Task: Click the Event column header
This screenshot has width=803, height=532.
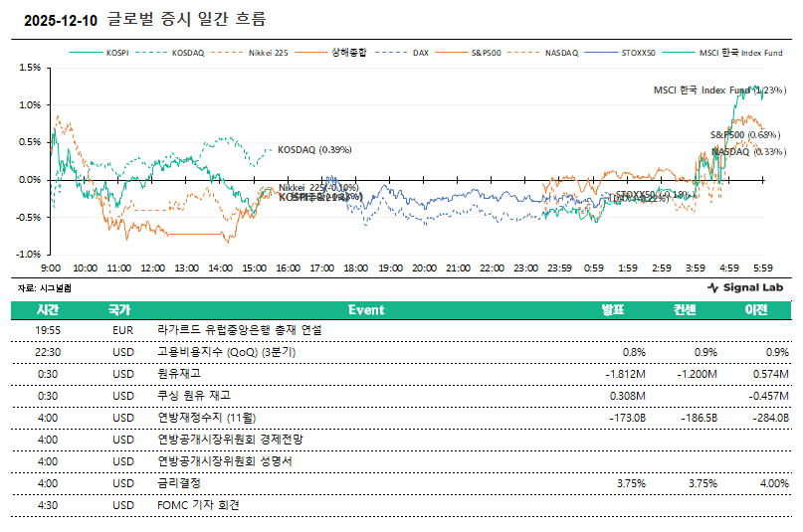Action: pyautogui.click(x=365, y=310)
